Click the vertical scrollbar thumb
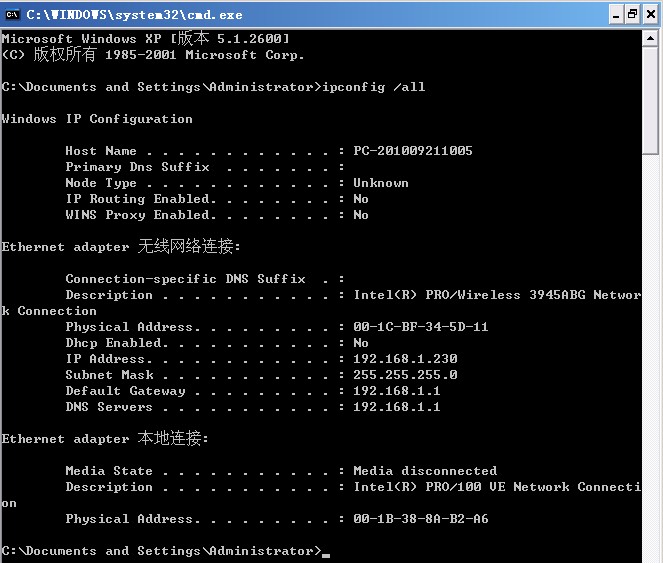The height and width of the screenshot is (563, 663). 651,100
